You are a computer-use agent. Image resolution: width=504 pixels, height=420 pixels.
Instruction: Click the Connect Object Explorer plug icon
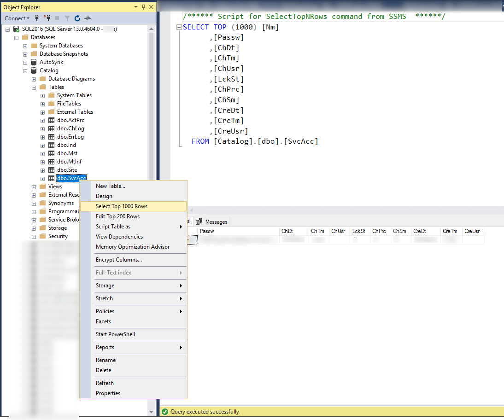click(x=37, y=18)
